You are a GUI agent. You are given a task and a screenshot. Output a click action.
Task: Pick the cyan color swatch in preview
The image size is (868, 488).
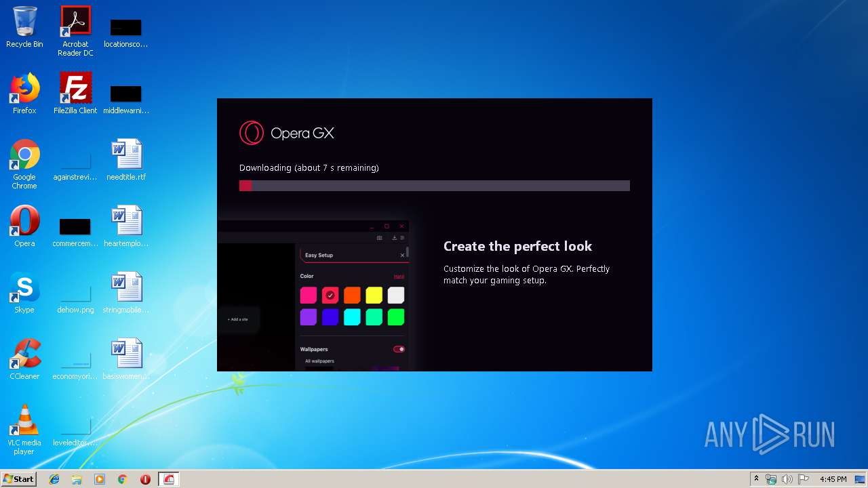click(x=352, y=317)
